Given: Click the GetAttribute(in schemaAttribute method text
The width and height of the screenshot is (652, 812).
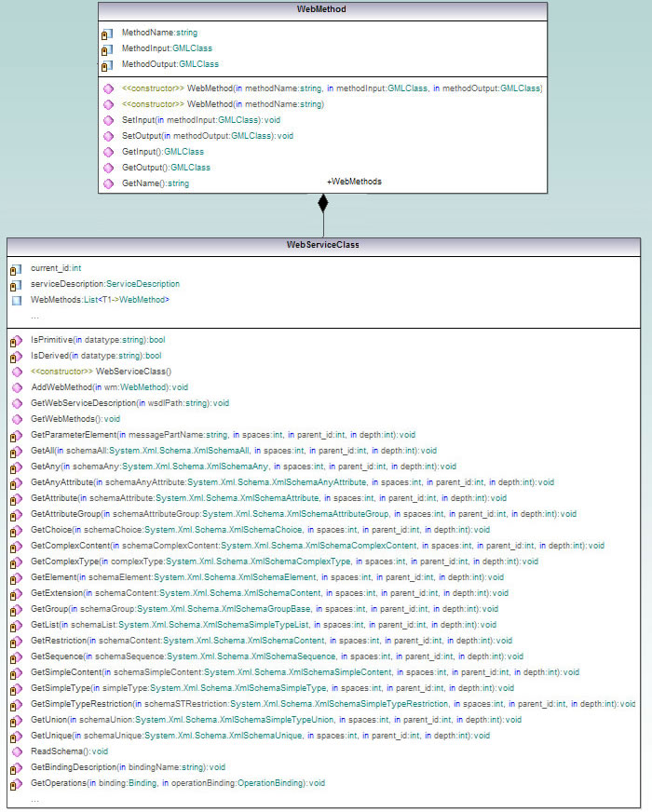Looking at the screenshot, I should (269, 498).
